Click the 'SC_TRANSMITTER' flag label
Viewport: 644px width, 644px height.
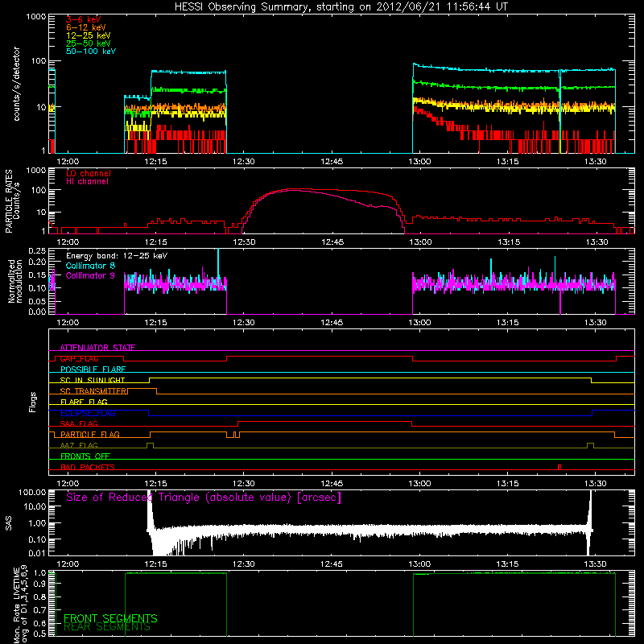coord(93,391)
